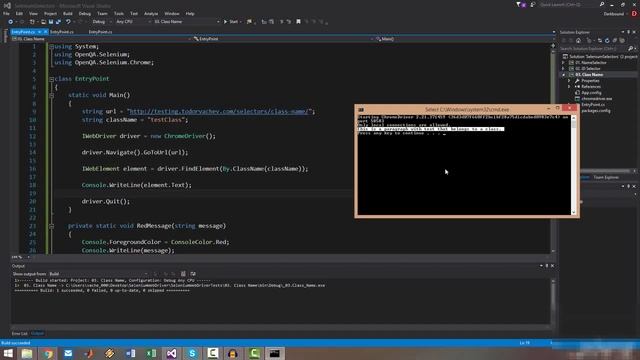
Task: Open the Debug menu
Action: (x=84, y=13)
